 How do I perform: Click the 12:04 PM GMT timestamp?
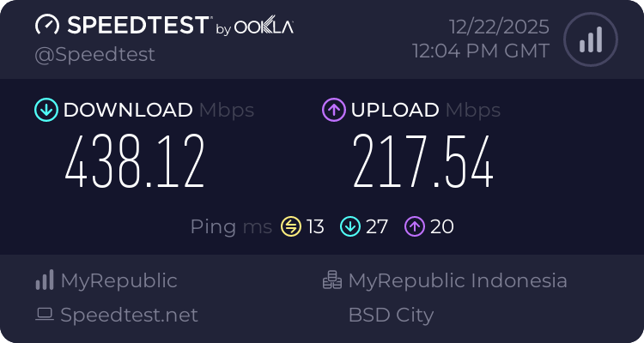tap(481, 51)
